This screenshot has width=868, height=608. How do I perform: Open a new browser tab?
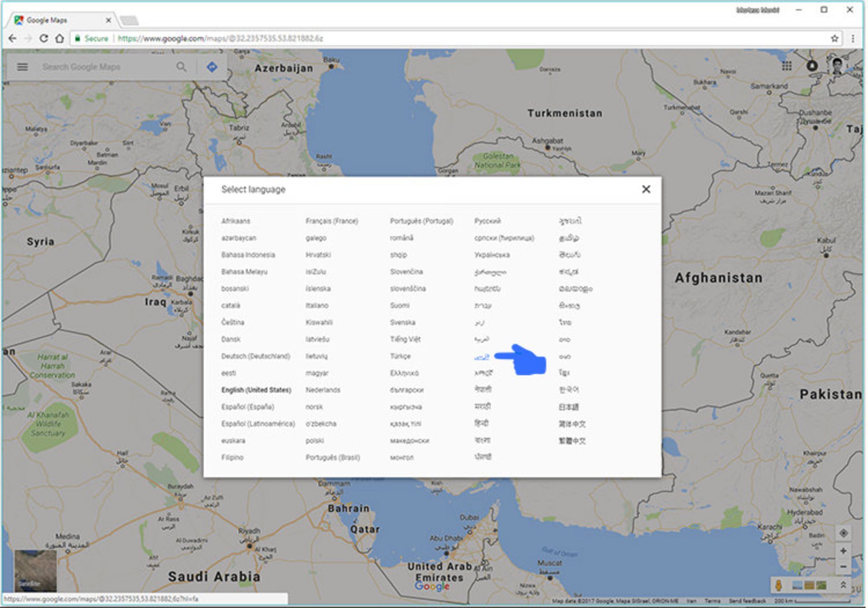click(130, 20)
